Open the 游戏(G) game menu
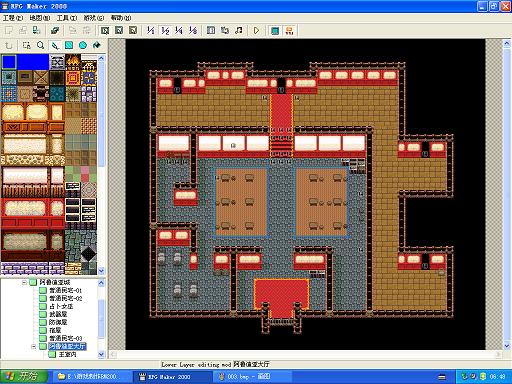Viewport: 512px width, 384px height. [94, 18]
